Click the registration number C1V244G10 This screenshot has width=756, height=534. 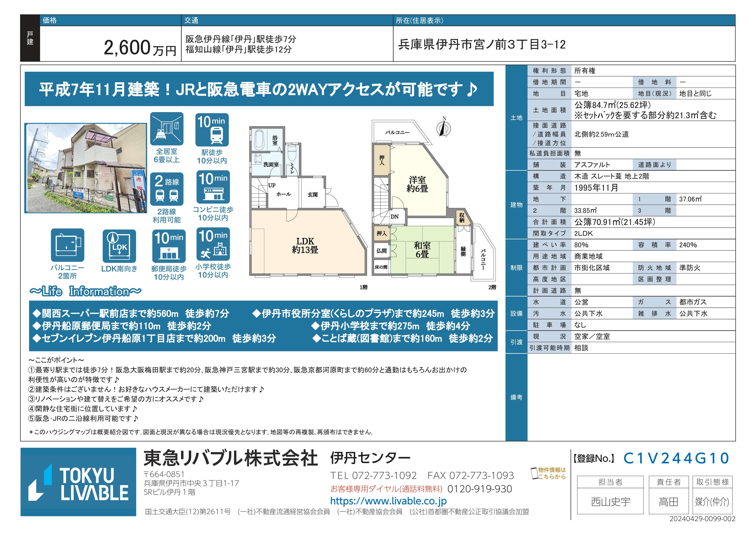coord(676,458)
